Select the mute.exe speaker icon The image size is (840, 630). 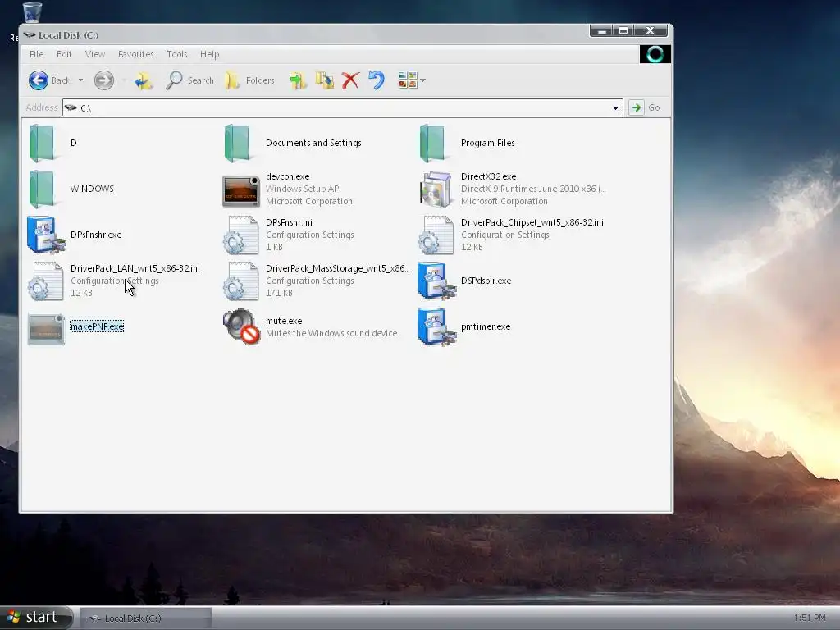(242, 326)
